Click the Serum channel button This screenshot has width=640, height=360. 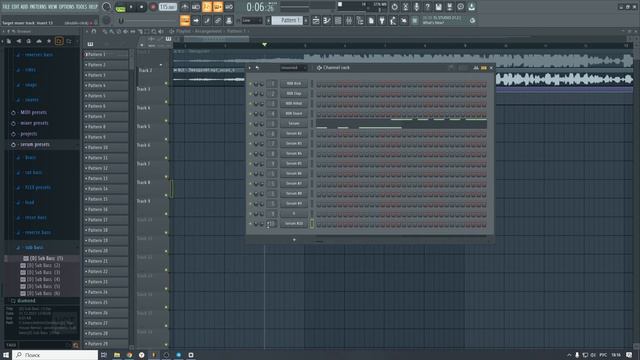coord(293,124)
